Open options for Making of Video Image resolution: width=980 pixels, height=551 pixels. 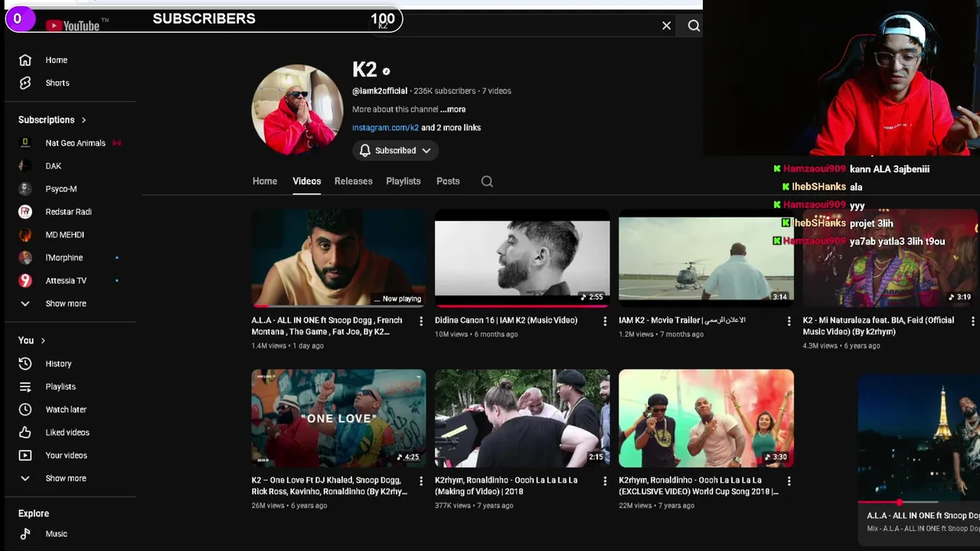click(x=605, y=481)
